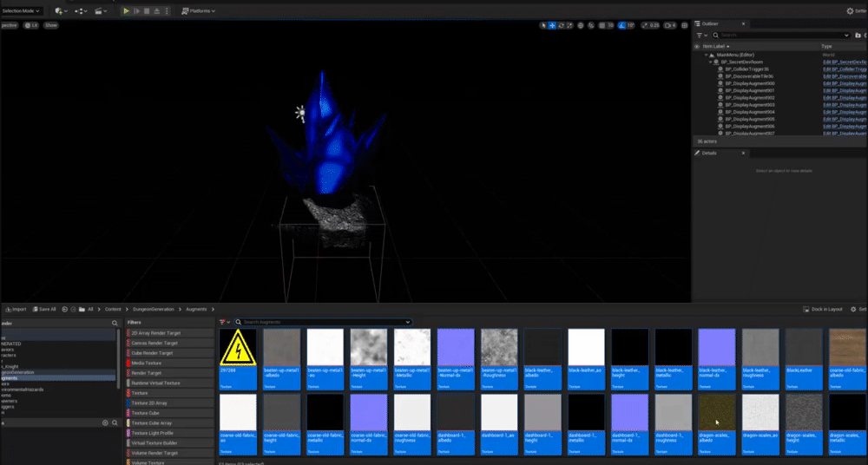868x465 pixels.
Task: Open grid snap value 10 dropdown
Action: pos(610,25)
